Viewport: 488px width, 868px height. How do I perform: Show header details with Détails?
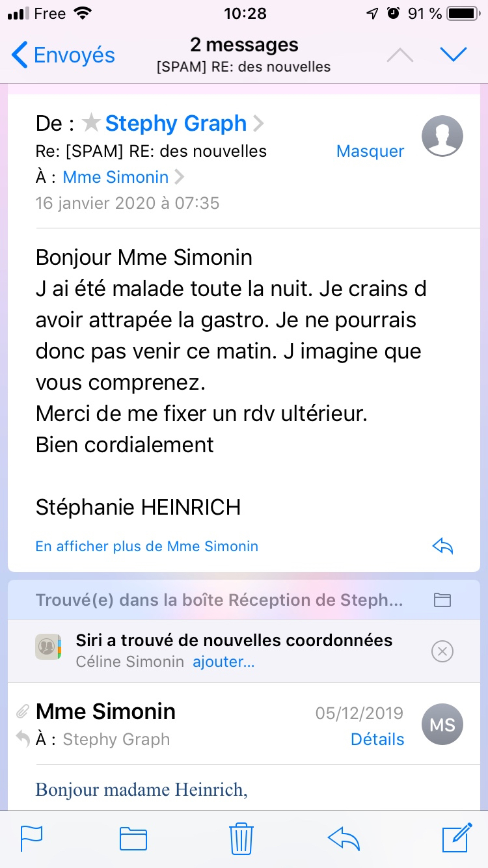pyautogui.click(x=377, y=739)
